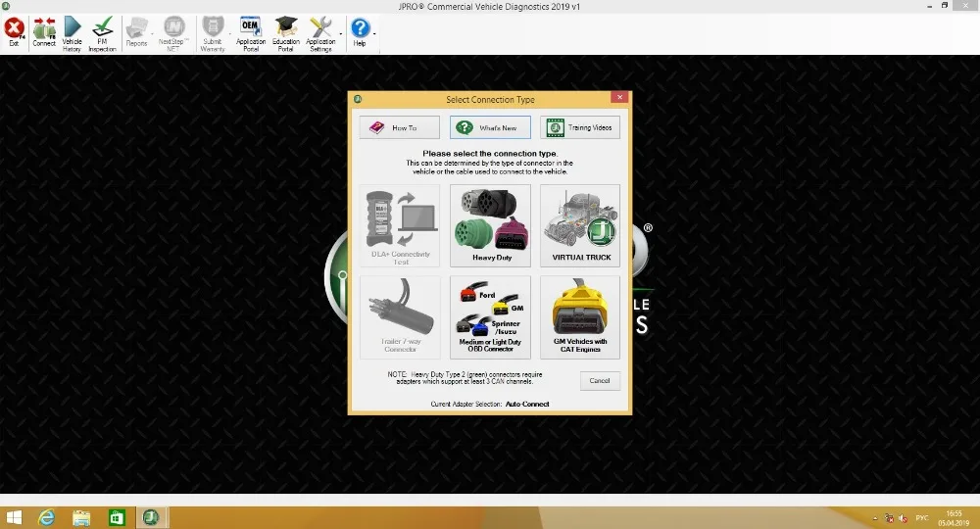This screenshot has width=980, height=529.
Task: Click the Auto-Connect adapter selection text
Action: point(527,404)
